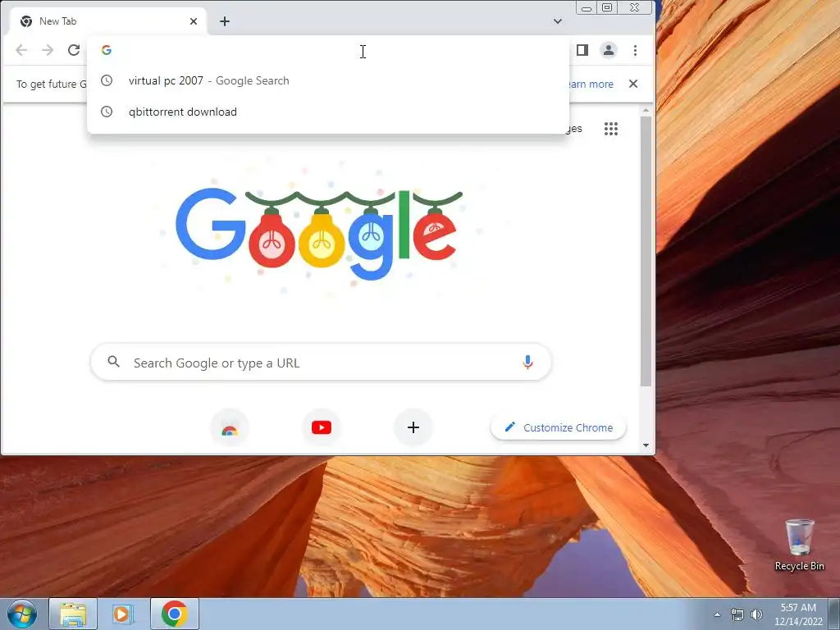Select the Recycle Bin desktop icon

799,546
